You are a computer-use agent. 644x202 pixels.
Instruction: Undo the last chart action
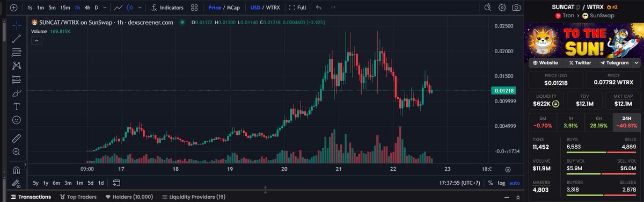click(x=319, y=8)
